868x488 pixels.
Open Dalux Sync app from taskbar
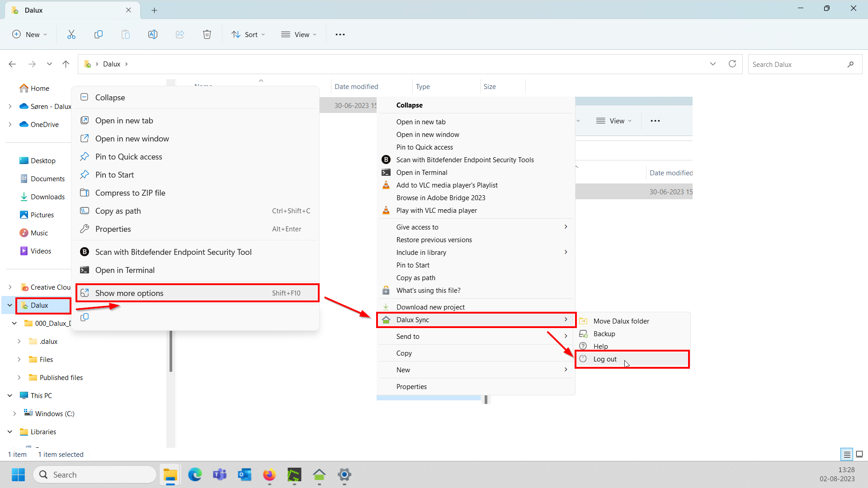point(319,474)
